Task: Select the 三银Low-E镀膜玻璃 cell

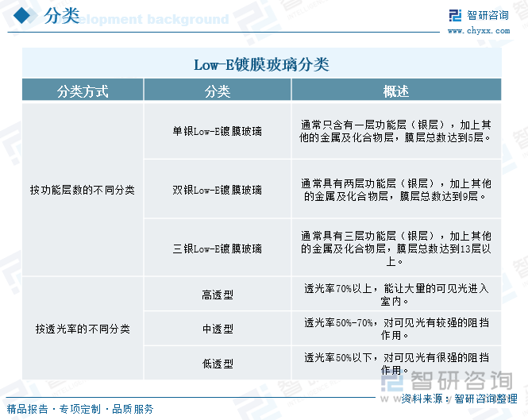Action: coord(218,249)
